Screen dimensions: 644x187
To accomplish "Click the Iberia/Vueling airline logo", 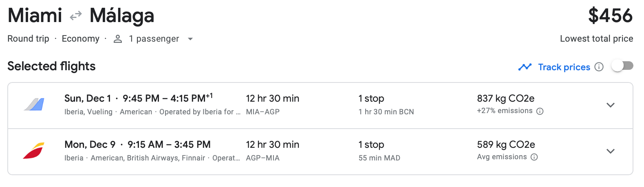I will (x=34, y=105).
